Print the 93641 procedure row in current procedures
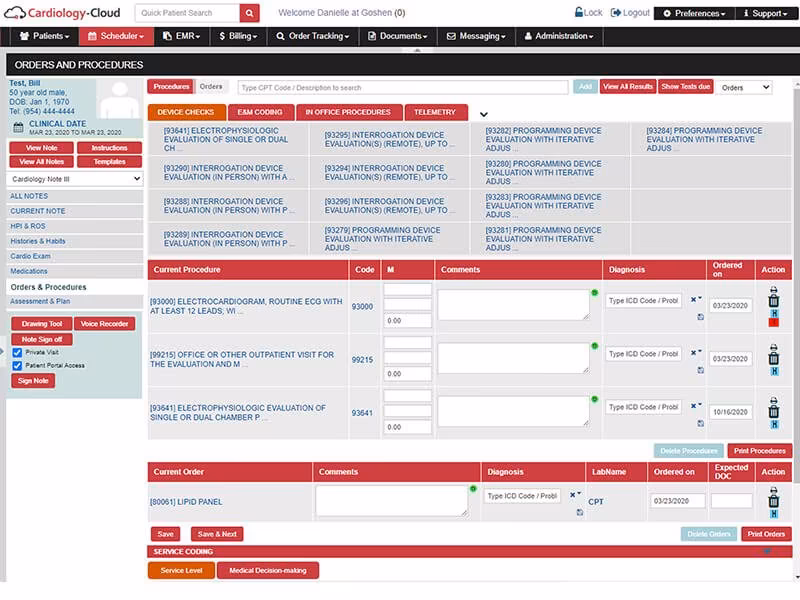Screen dimensions: 800x600 [x=773, y=401]
